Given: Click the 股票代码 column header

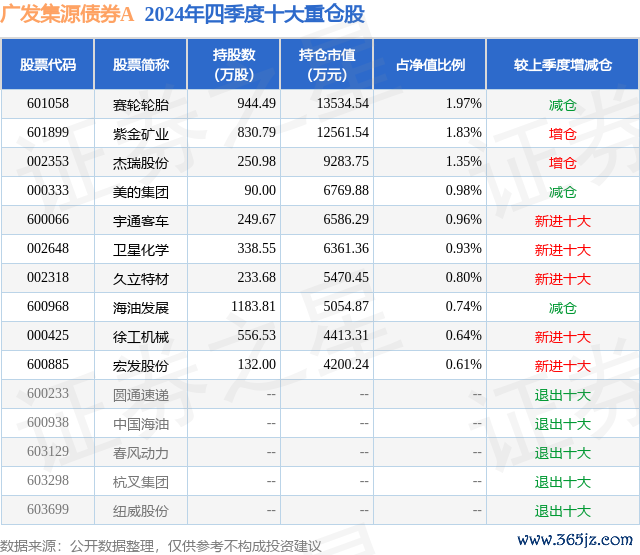Looking at the screenshot, I should tap(48, 64).
